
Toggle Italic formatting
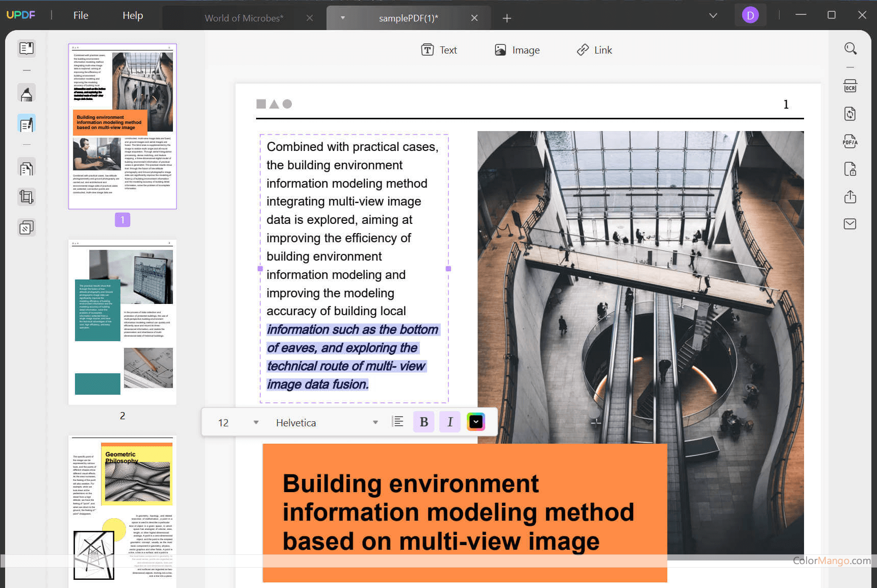449,422
